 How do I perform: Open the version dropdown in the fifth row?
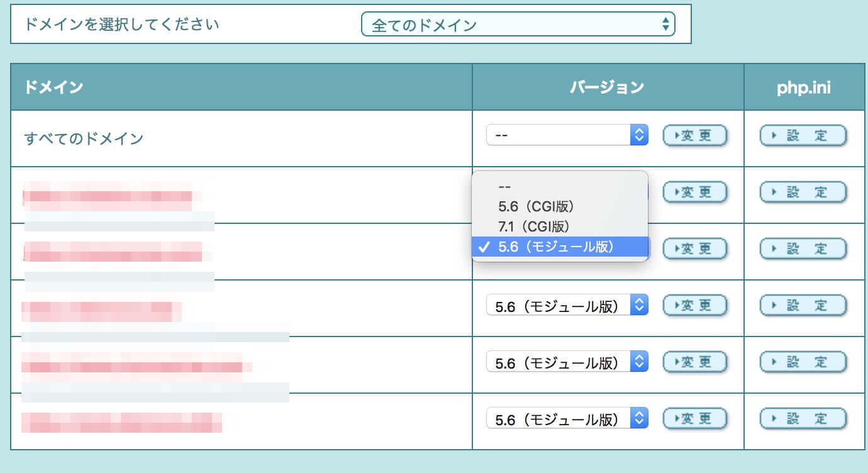[x=566, y=362]
